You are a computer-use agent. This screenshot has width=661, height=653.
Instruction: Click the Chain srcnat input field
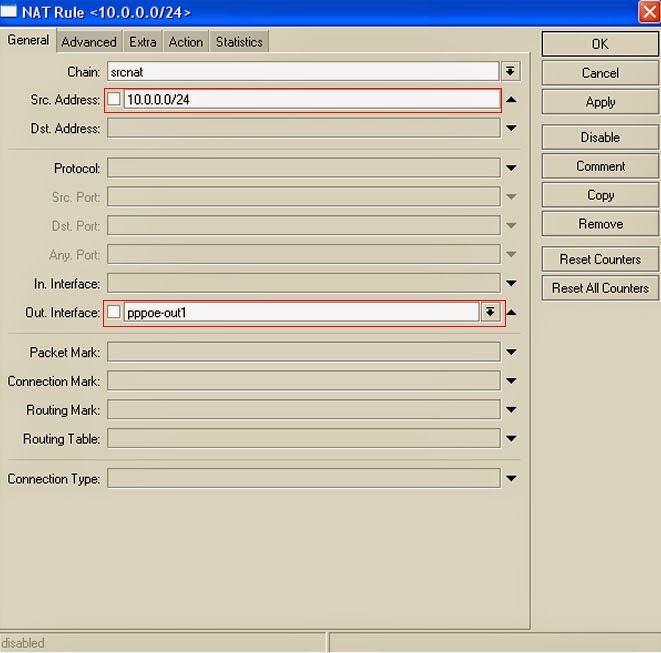click(x=303, y=72)
